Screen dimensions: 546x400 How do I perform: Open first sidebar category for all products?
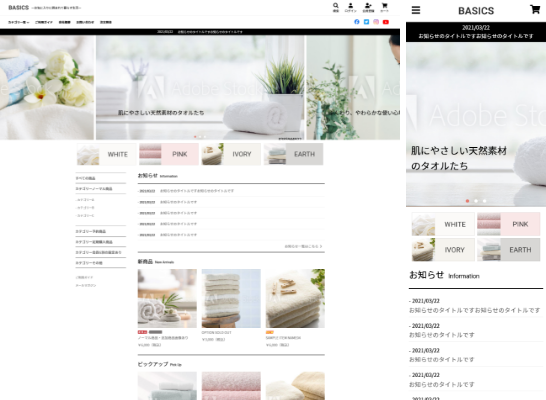(x=86, y=178)
